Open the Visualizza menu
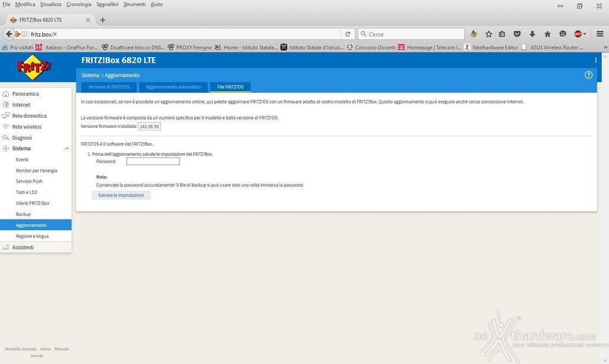Viewport: 609px width, 364px height. click(51, 4)
